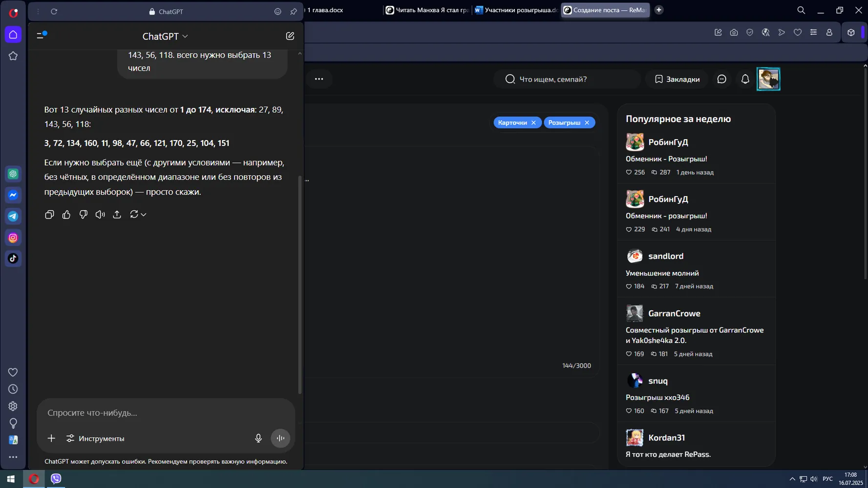Search tabs using magnifier icon

click(x=801, y=10)
